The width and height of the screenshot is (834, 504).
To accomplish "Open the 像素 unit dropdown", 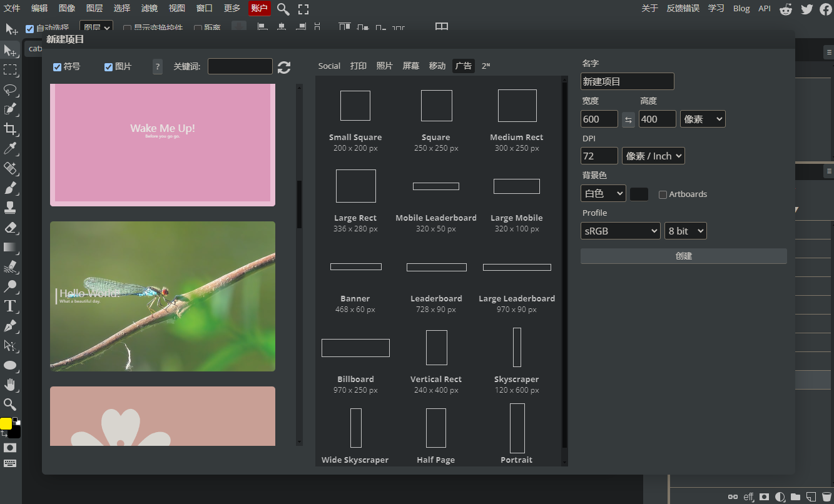I will coord(703,119).
